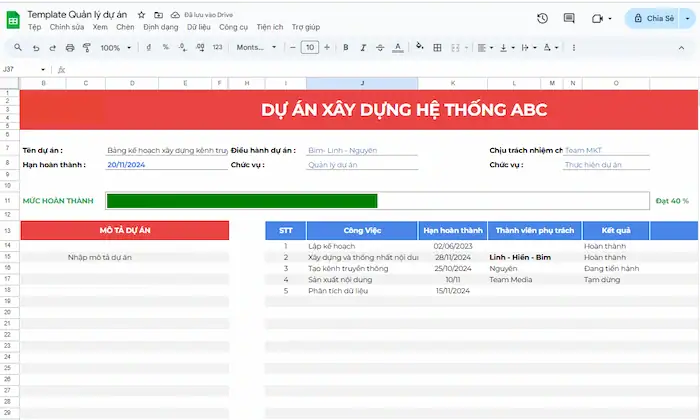This screenshot has width=700, height=420.
Task: Open version history clock icon
Action: point(542,18)
